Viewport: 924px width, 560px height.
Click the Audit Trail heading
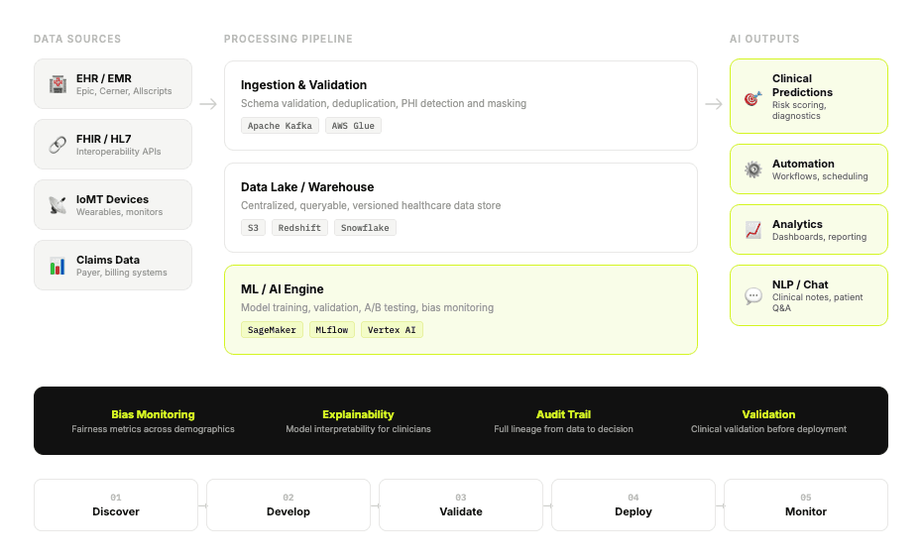[563, 414]
